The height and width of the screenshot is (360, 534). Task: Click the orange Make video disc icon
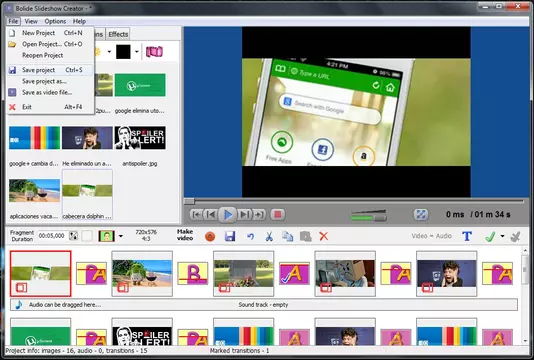[210, 236]
